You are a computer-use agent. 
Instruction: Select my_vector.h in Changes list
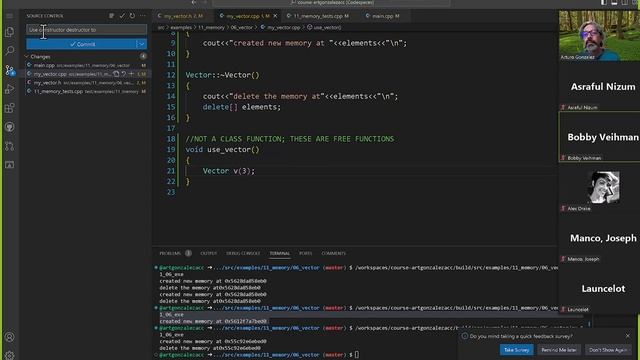click(x=86, y=82)
